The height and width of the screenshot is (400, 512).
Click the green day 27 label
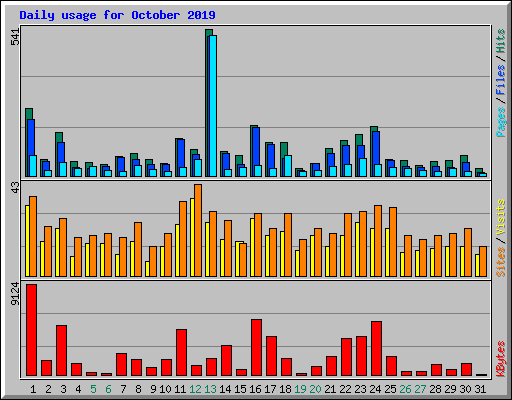(420, 389)
